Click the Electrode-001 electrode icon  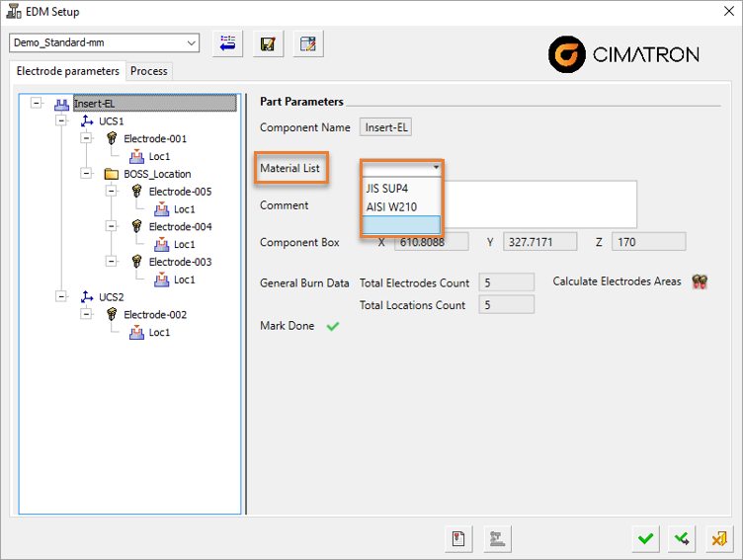112,138
